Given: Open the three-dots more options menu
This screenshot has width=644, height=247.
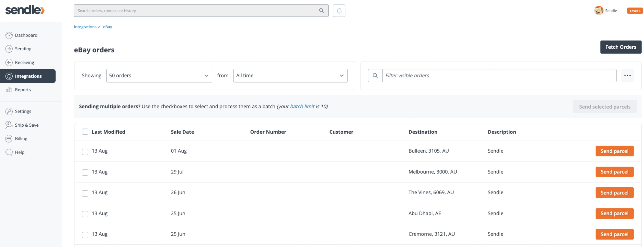Looking at the screenshot, I should click(x=627, y=75).
